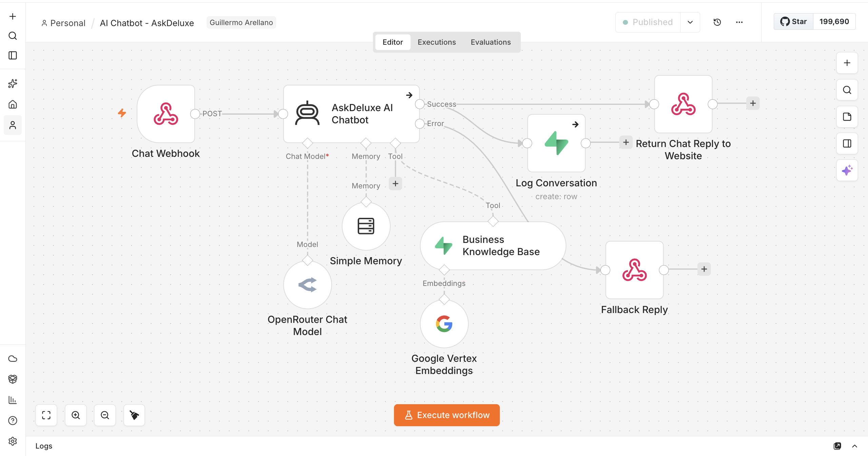Select the Google Vertex Embeddings node
Viewport: 868px width, 456px height.
click(x=444, y=324)
